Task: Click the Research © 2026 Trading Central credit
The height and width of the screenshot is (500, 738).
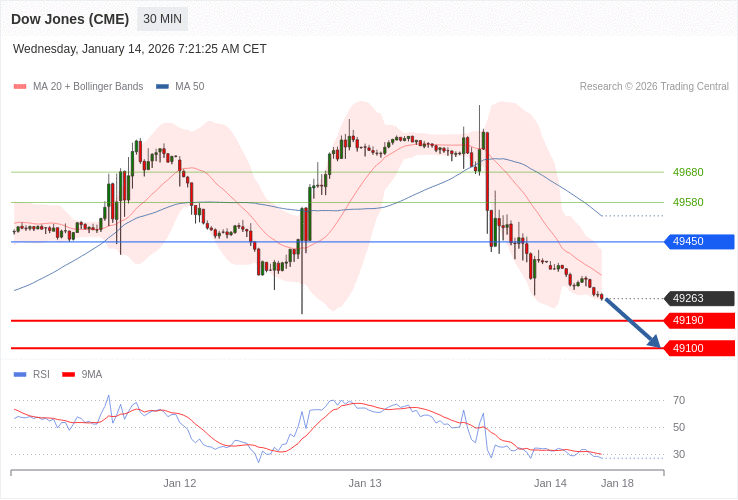Action: point(654,87)
